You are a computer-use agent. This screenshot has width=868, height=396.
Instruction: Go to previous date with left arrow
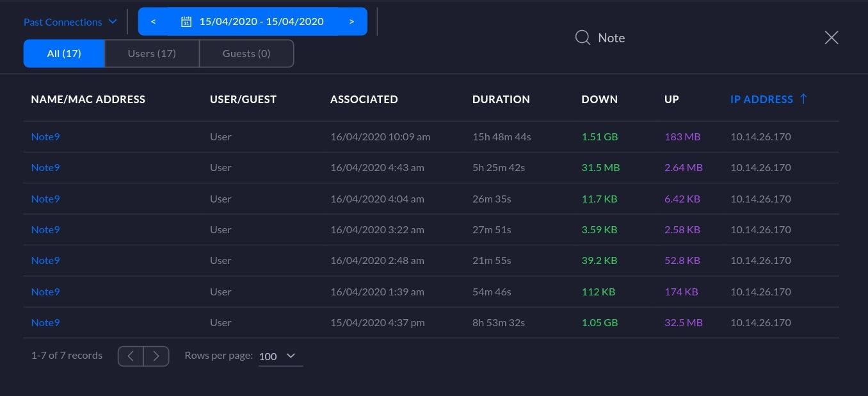[x=154, y=22]
